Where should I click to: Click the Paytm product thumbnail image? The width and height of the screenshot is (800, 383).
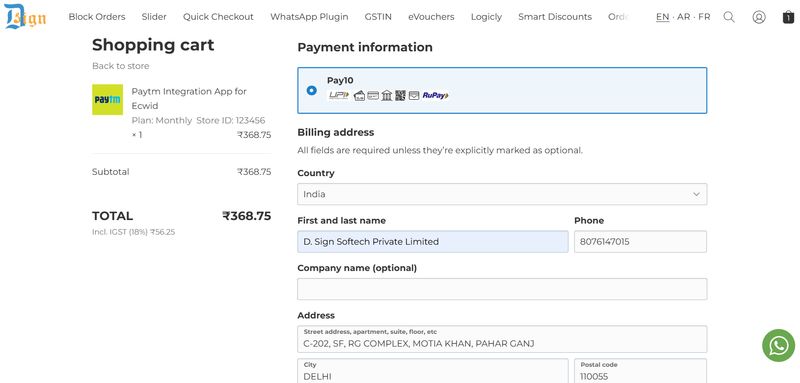pyautogui.click(x=107, y=99)
